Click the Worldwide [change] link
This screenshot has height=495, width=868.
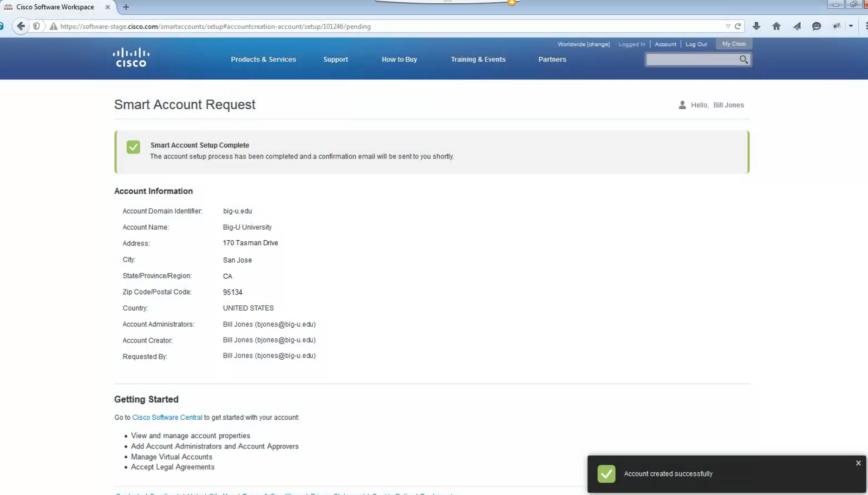pyautogui.click(x=584, y=44)
